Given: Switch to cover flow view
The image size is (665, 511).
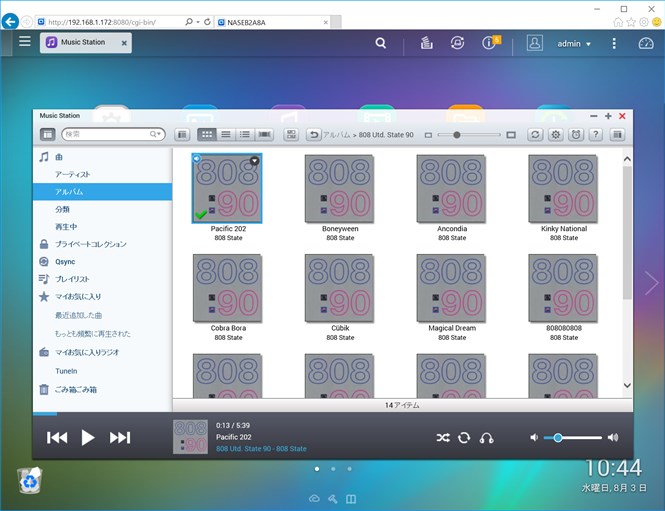Looking at the screenshot, I should [264, 134].
